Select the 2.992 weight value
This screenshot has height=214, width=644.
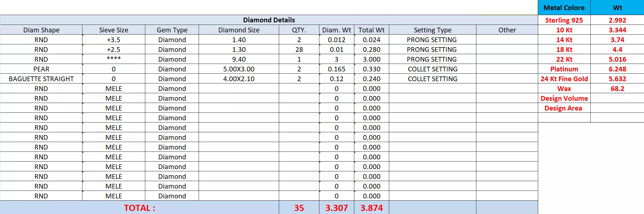point(617,20)
